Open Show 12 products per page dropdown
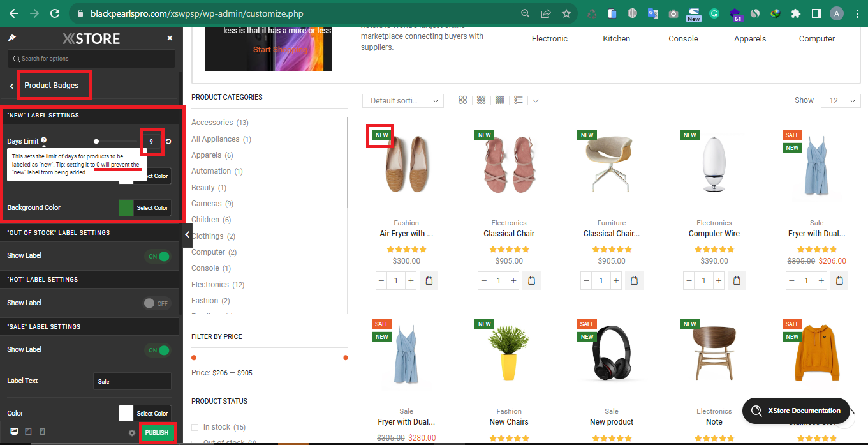Viewport: 868px width, 445px height. [x=841, y=100]
